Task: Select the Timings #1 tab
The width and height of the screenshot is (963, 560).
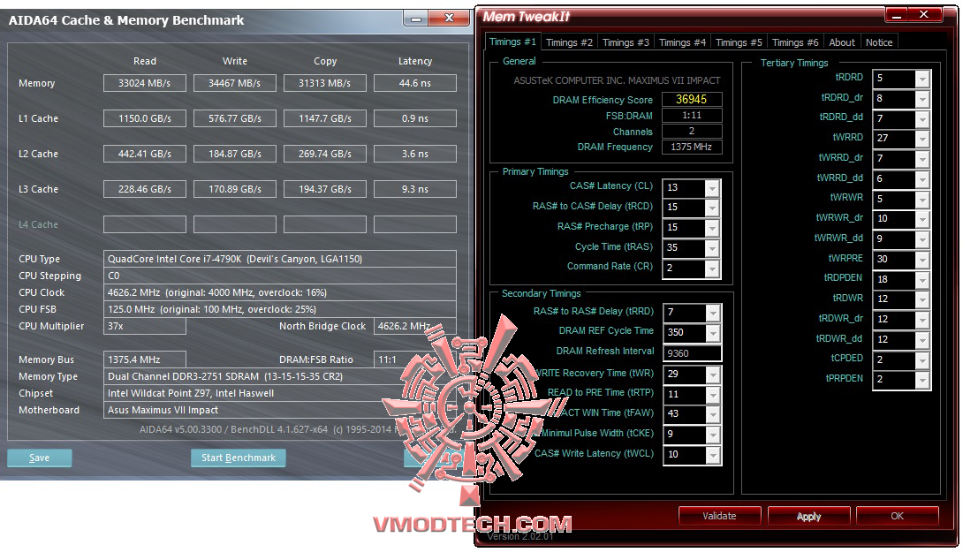Action: point(512,42)
